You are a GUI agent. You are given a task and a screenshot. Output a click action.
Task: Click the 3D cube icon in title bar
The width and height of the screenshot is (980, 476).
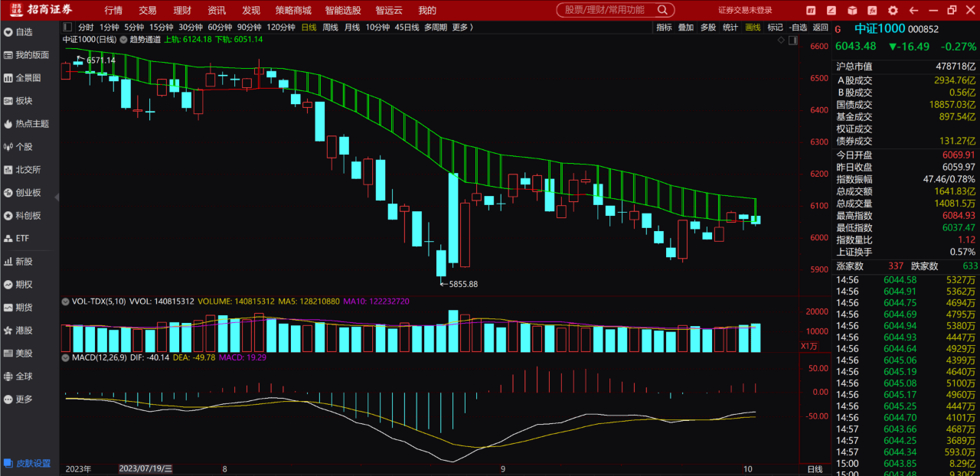click(852, 10)
